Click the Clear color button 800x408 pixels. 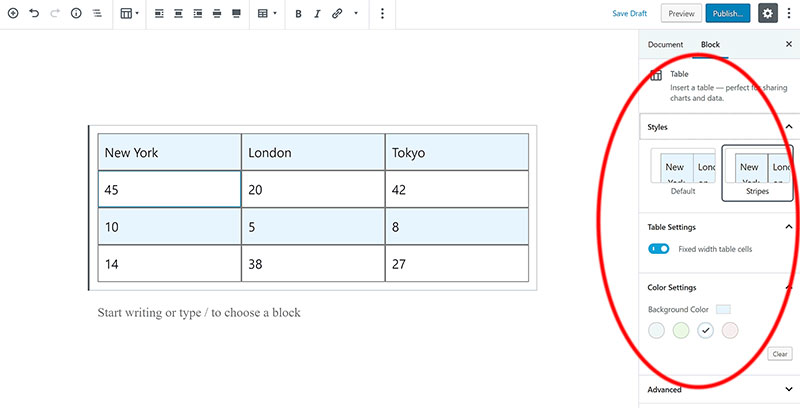780,354
